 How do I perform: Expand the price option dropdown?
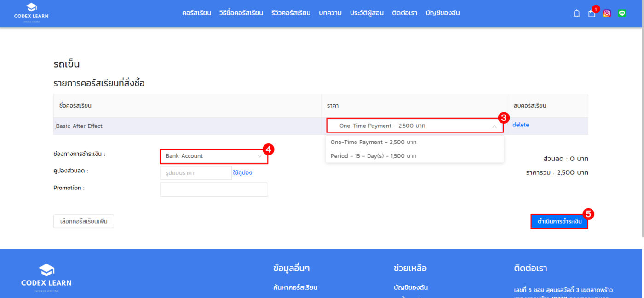414,126
